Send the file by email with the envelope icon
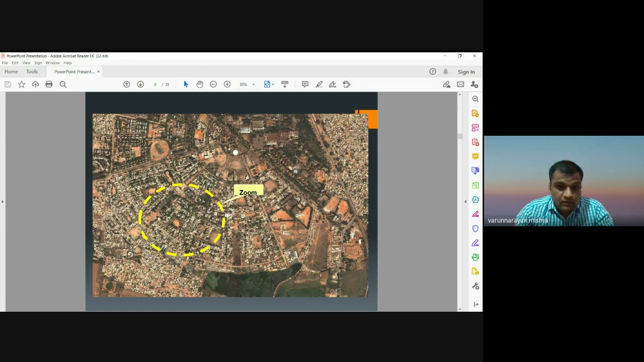644x362 pixels. click(460, 84)
